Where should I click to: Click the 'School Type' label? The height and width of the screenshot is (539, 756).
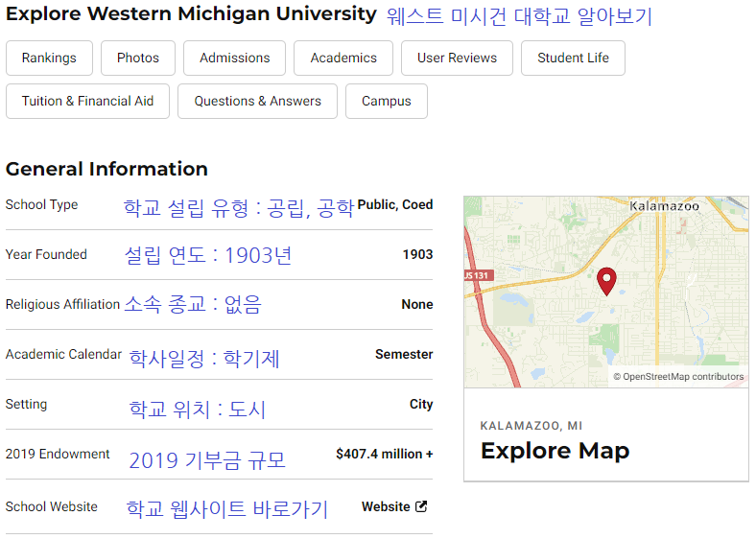pyautogui.click(x=41, y=205)
